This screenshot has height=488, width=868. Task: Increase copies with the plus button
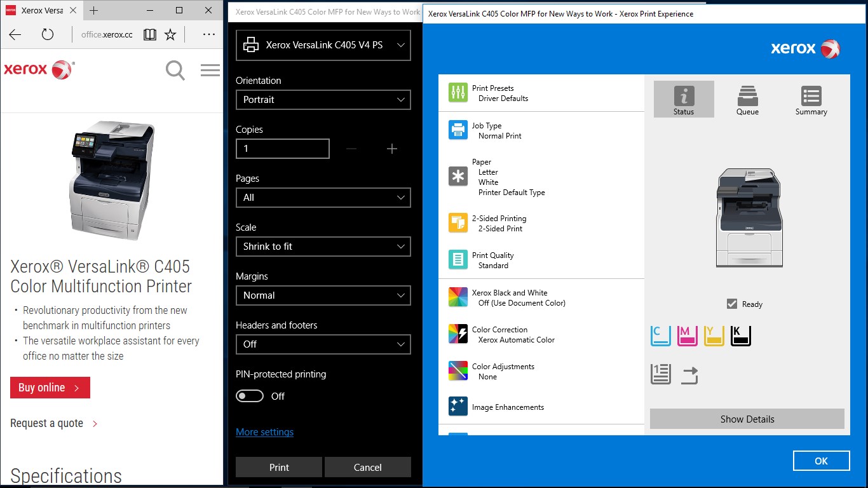(392, 149)
